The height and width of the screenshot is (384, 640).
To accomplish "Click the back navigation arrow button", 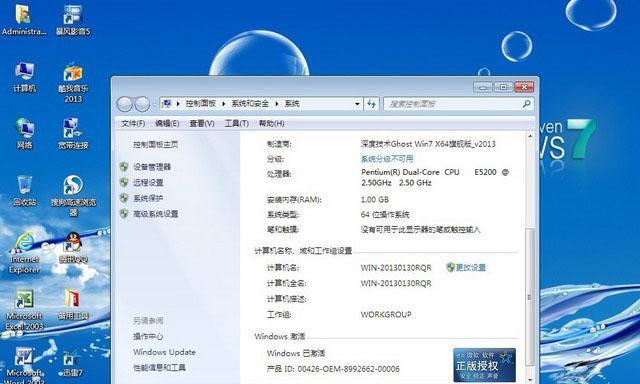I will (124, 104).
